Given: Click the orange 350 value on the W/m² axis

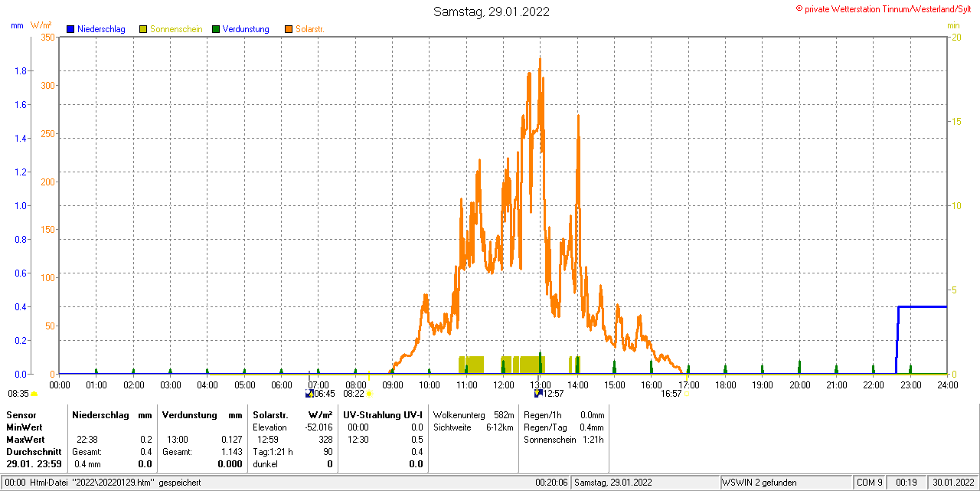Looking at the screenshot, I should 47,38.
